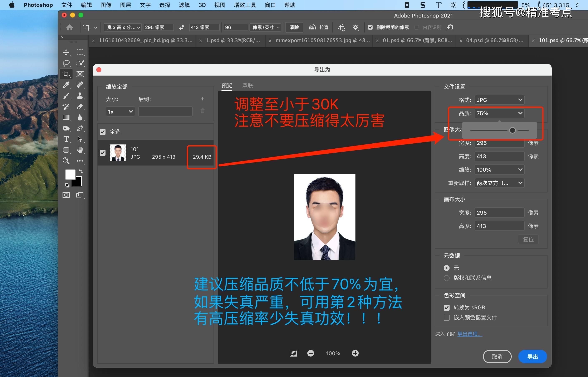Image resolution: width=588 pixels, height=377 pixels.
Task: Click the Export (导出) button
Action: 533,357
